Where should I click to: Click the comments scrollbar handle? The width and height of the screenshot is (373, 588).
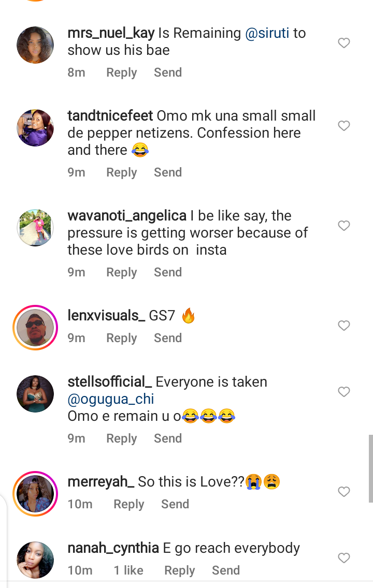[370, 468]
